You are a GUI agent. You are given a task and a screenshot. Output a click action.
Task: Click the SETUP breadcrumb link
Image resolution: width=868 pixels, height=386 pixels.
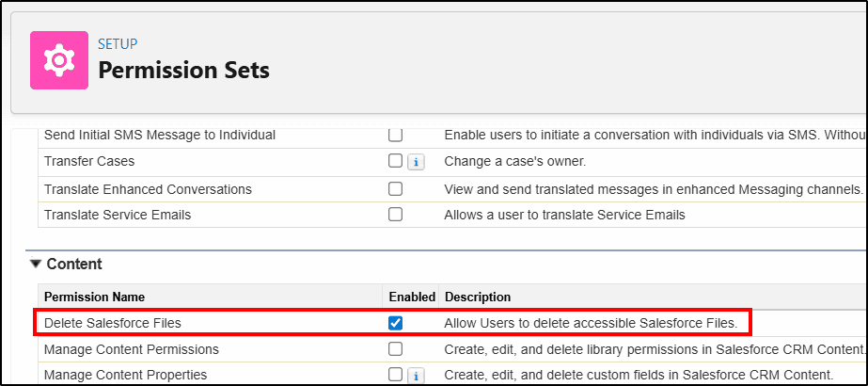pyautogui.click(x=118, y=43)
